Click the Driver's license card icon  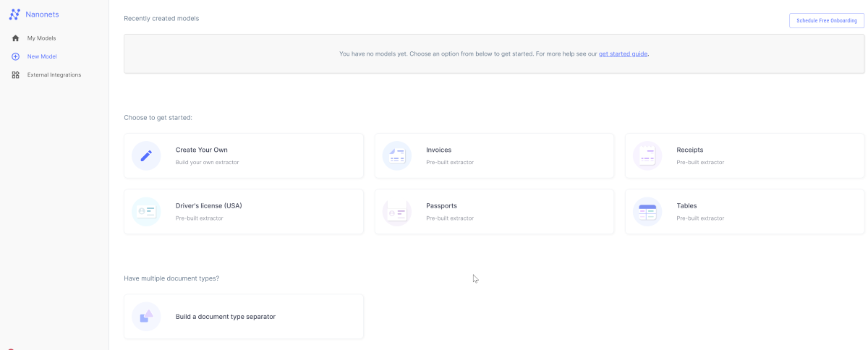146,211
